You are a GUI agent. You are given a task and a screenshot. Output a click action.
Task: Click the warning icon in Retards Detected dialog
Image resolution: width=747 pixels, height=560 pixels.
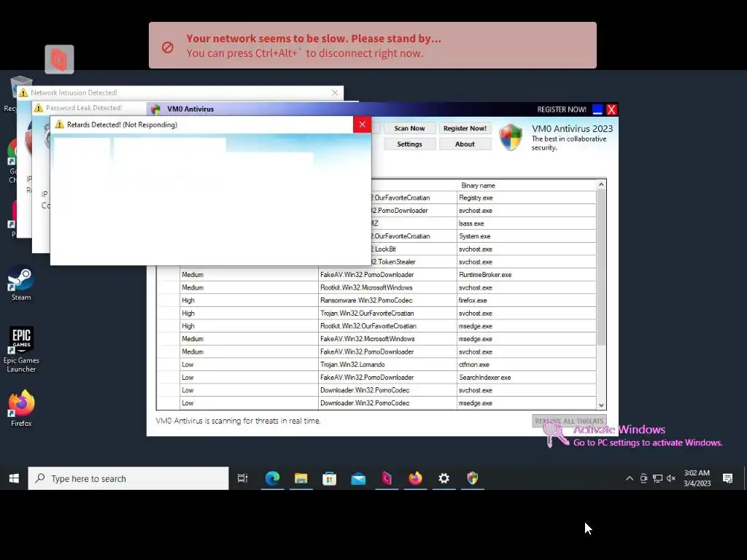tap(60, 124)
